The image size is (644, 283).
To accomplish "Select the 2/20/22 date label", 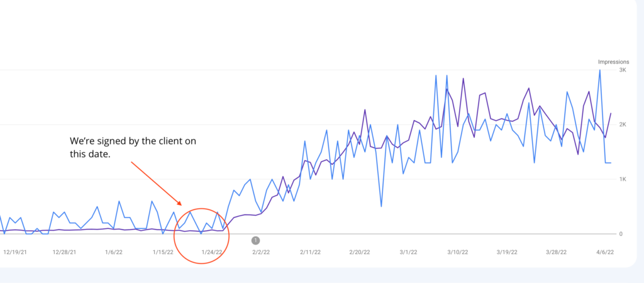I will tap(360, 252).
